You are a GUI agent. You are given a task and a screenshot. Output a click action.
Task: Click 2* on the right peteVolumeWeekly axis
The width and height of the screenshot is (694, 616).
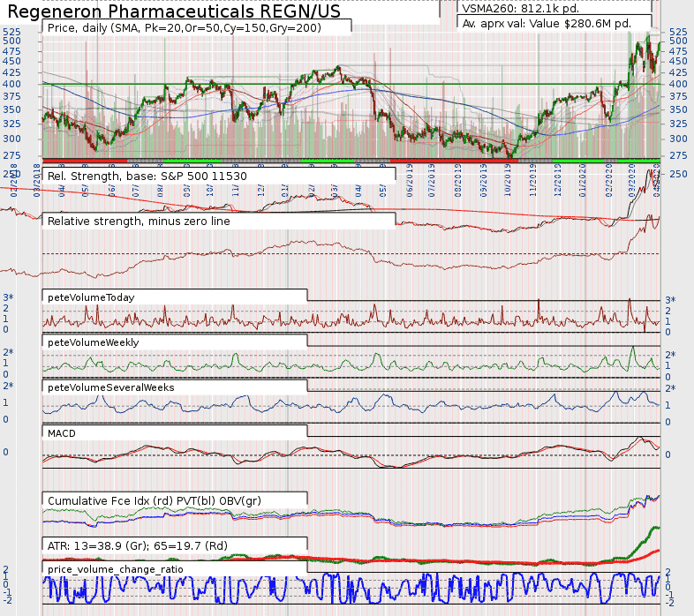tap(670, 355)
